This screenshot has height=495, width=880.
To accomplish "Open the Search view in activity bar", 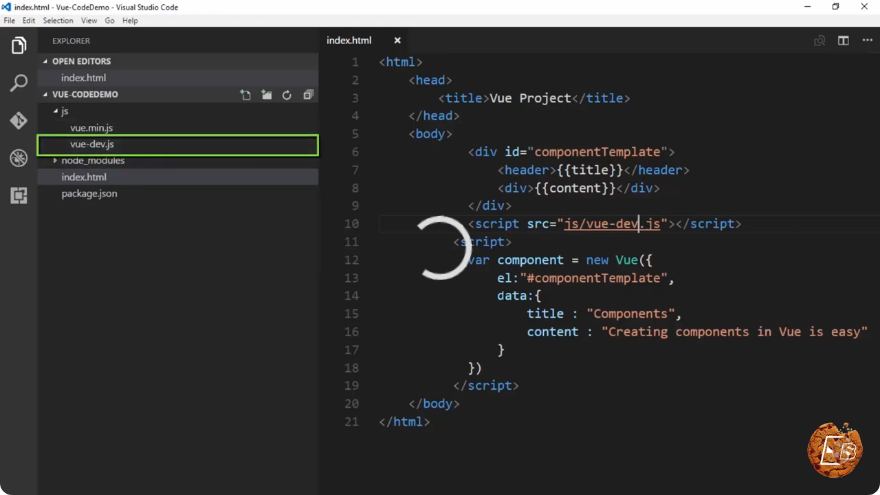I will point(19,83).
